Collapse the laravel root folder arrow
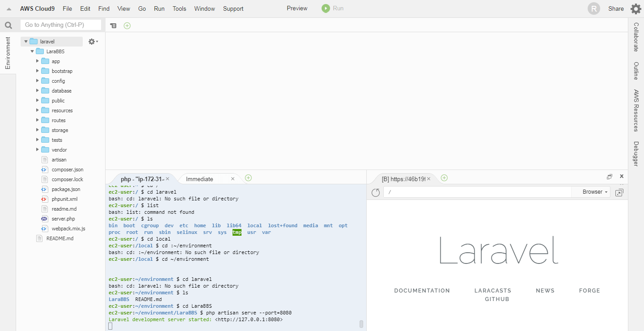This screenshot has height=331, width=644. click(26, 42)
